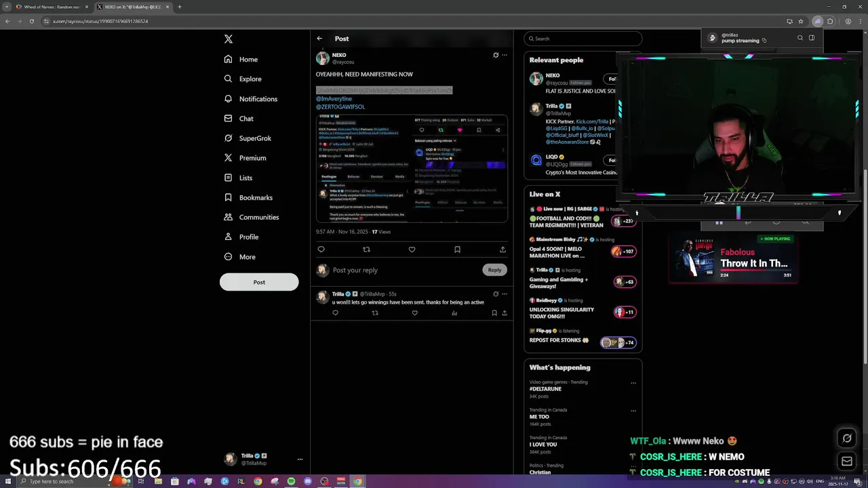Open the post's screenshot image

click(412, 168)
